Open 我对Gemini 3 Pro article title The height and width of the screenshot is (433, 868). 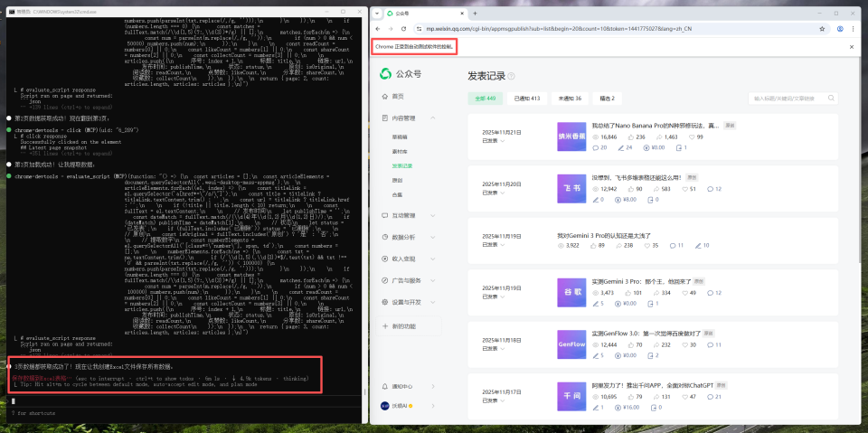click(x=604, y=236)
